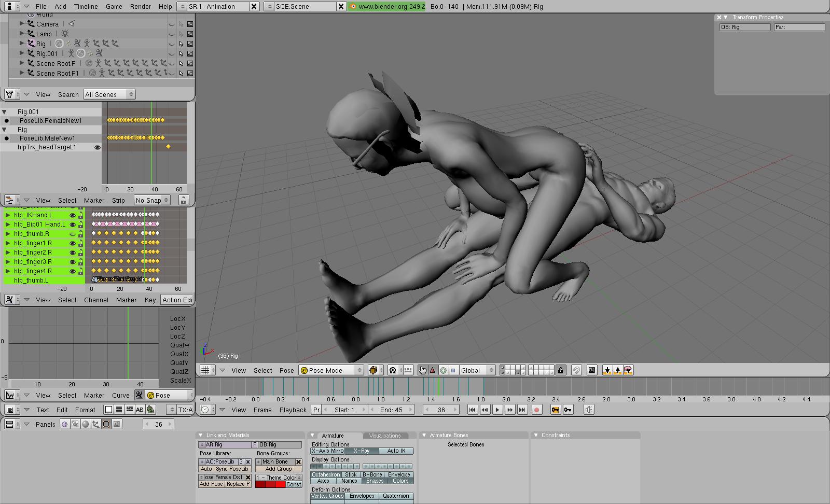The height and width of the screenshot is (504, 830).
Task: Toggle the X-Ray armature option
Action: click(x=362, y=451)
